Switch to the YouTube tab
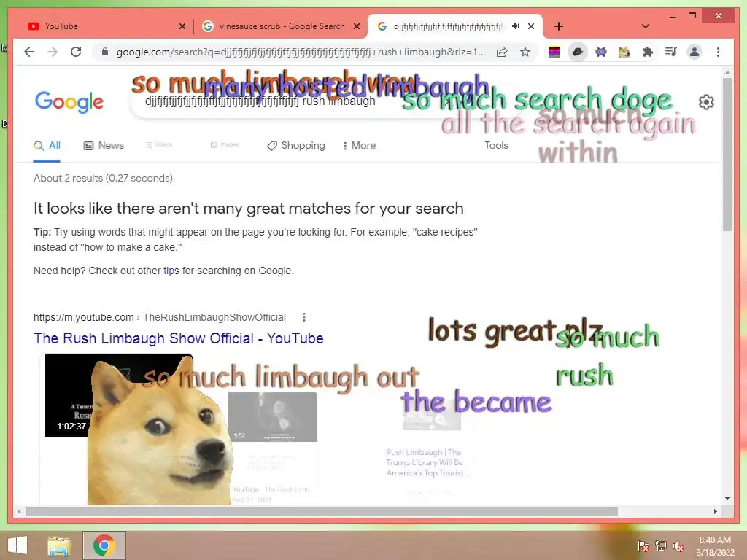Viewport: 747px width, 560px height. (98, 26)
